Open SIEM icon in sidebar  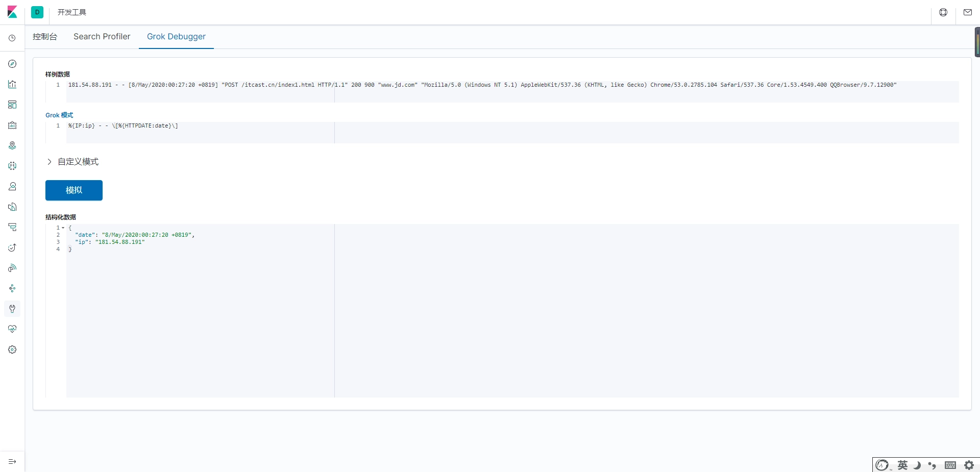(12, 268)
